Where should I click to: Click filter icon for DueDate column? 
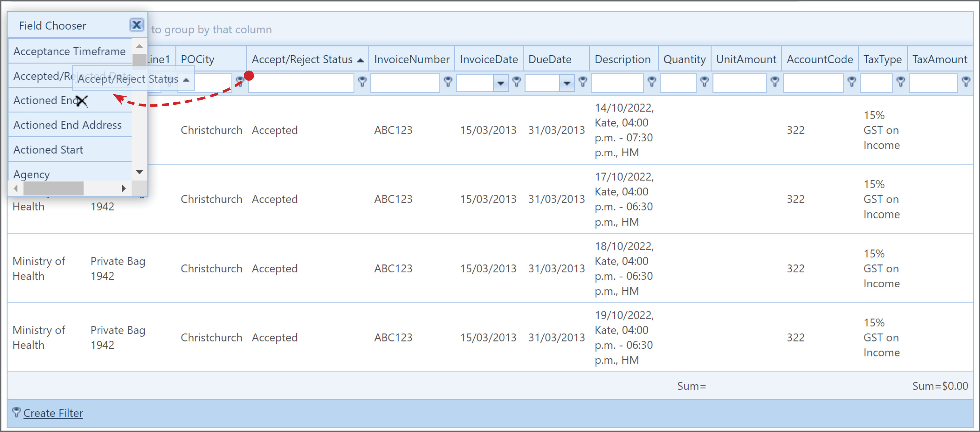[x=583, y=81]
